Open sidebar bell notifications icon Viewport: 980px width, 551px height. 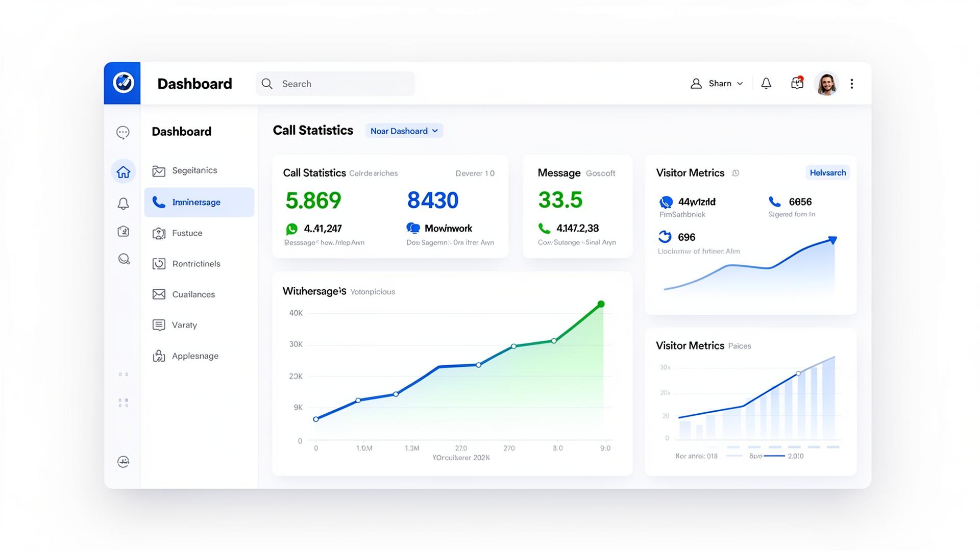(x=123, y=204)
